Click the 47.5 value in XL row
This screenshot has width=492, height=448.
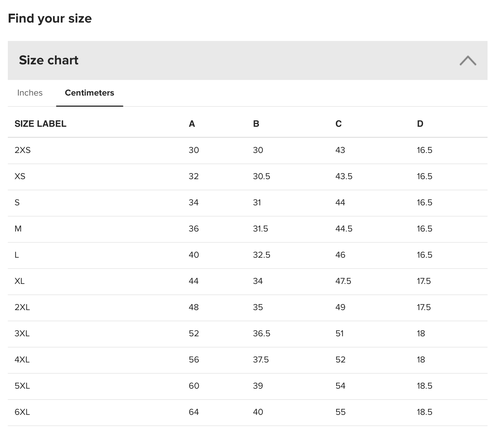pyautogui.click(x=343, y=281)
